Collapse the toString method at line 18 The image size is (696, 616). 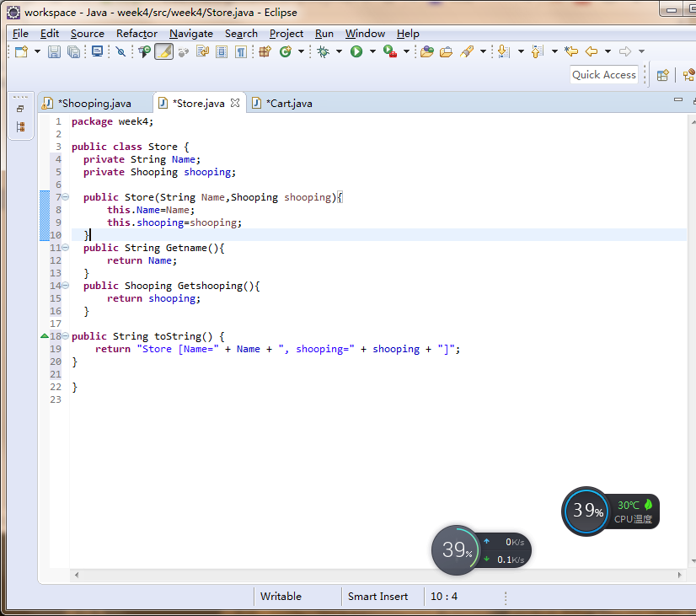[x=65, y=336]
